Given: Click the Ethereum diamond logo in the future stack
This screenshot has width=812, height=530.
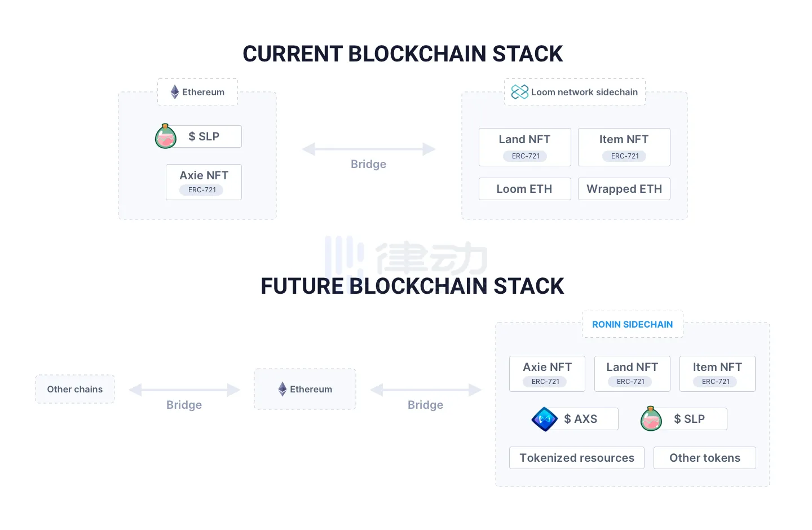Looking at the screenshot, I should (x=283, y=389).
